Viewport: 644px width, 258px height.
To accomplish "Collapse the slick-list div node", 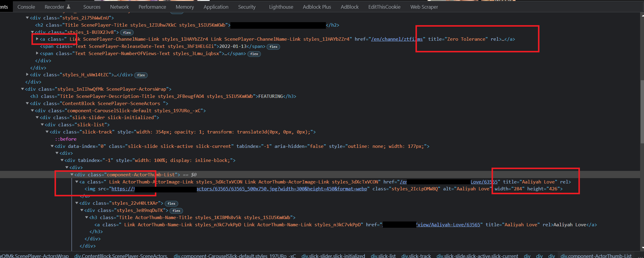I will point(42,125).
